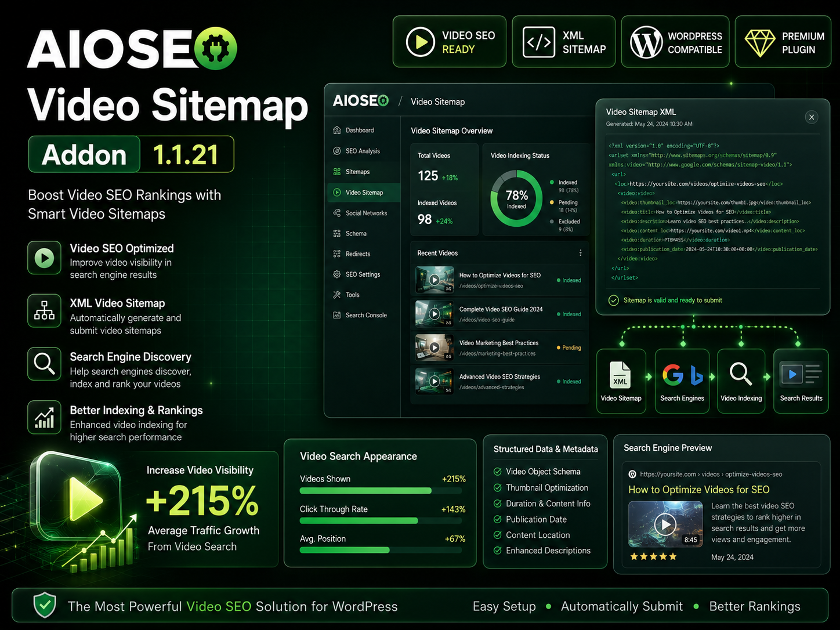Click the Better Indexing chart icon

click(x=44, y=417)
